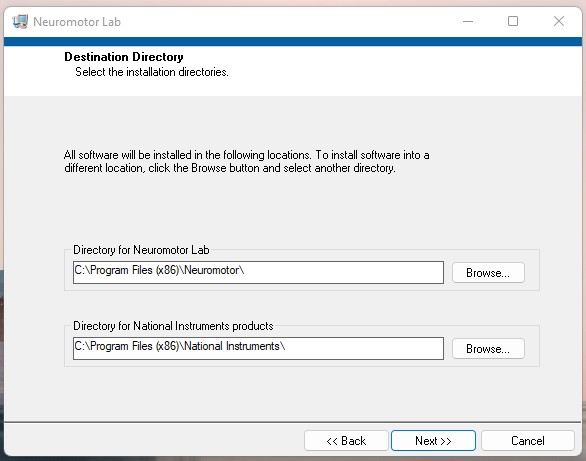Screen dimensions: 586x461
Task: Proceed with the Next >> button
Action: (x=433, y=440)
